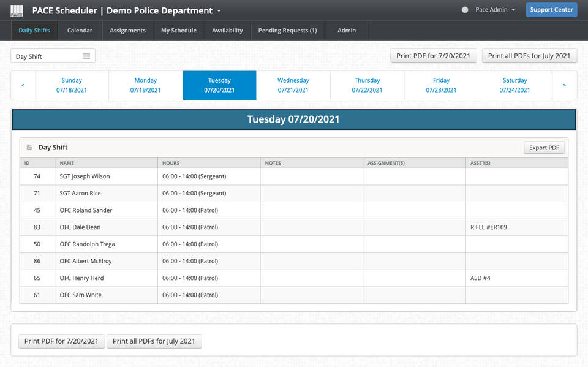Navigate to the next week with the right arrow
The height and width of the screenshot is (367, 588).
coord(565,85)
